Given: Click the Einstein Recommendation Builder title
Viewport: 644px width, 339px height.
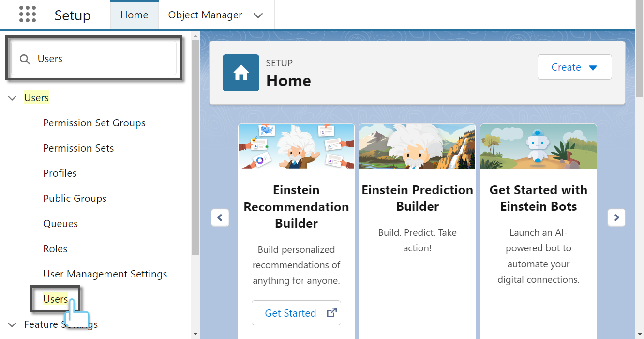Looking at the screenshot, I should pyautogui.click(x=296, y=207).
